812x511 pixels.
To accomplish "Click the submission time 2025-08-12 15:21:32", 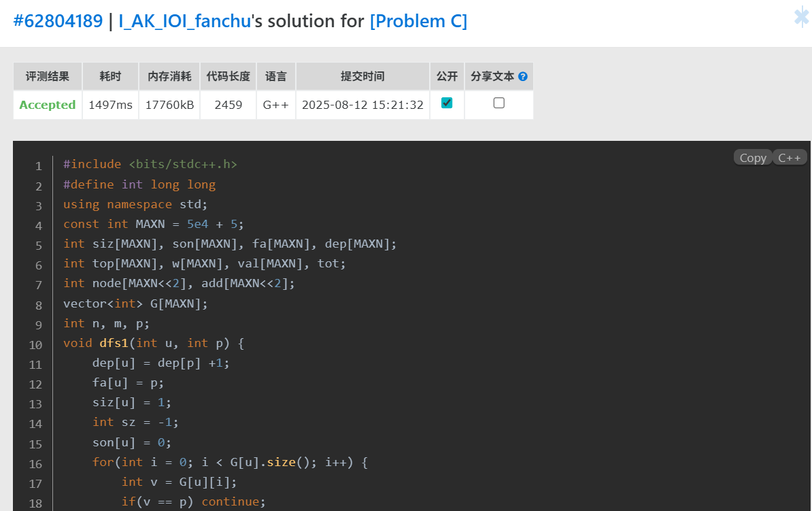I will 362,105.
